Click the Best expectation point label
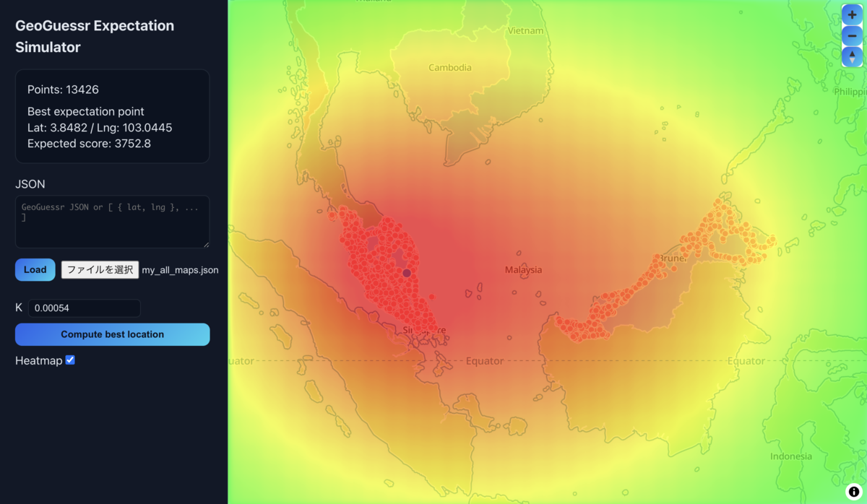This screenshot has width=867, height=504. (x=86, y=111)
